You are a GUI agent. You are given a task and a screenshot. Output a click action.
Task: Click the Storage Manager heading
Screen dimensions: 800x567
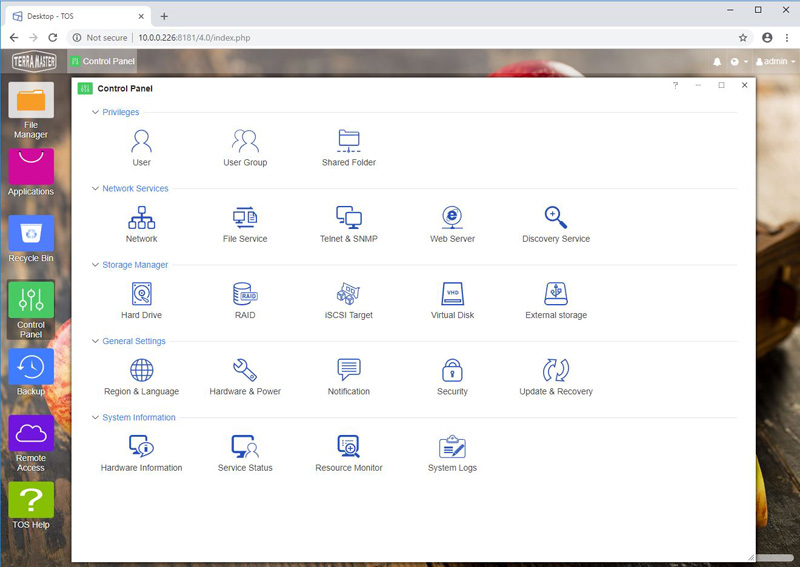(x=135, y=265)
